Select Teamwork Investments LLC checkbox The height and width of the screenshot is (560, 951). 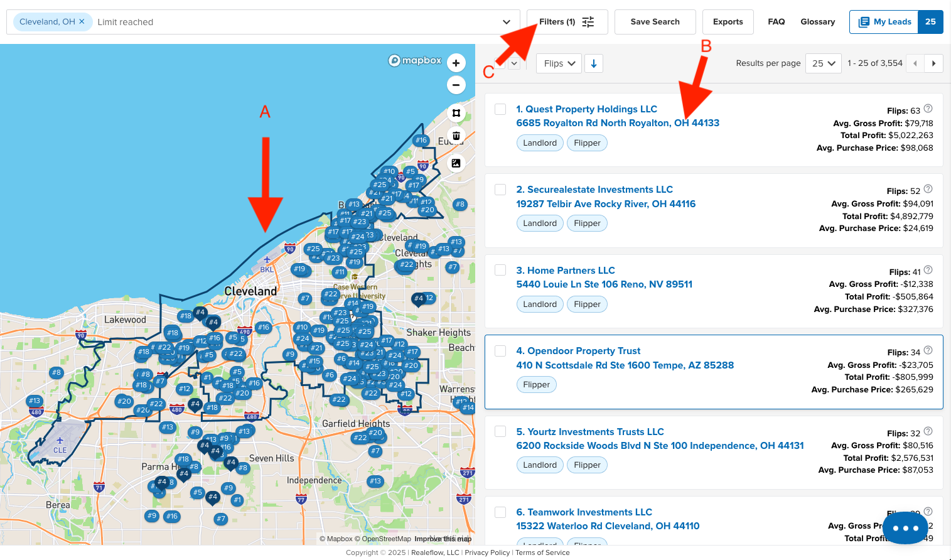pos(500,512)
